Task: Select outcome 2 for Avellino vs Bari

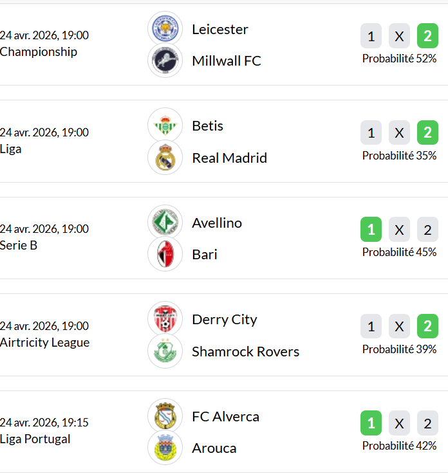Action: pyautogui.click(x=427, y=230)
